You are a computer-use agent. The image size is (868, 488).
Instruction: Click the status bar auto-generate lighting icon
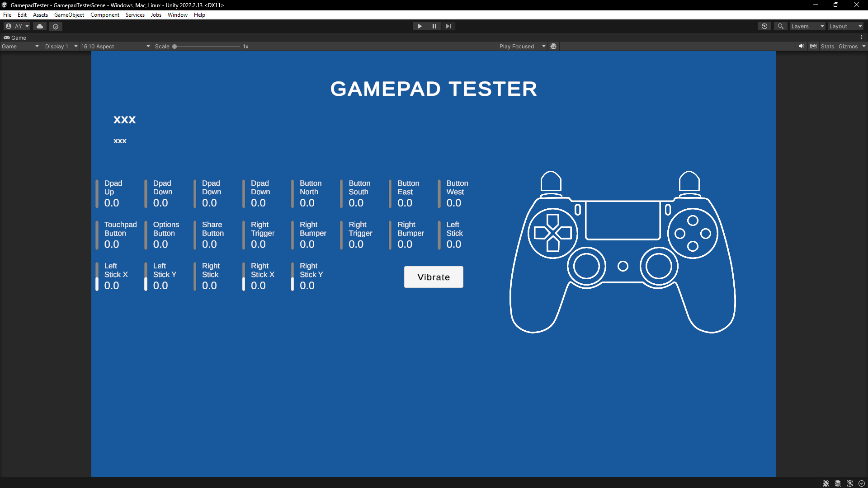pyautogui.click(x=850, y=483)
